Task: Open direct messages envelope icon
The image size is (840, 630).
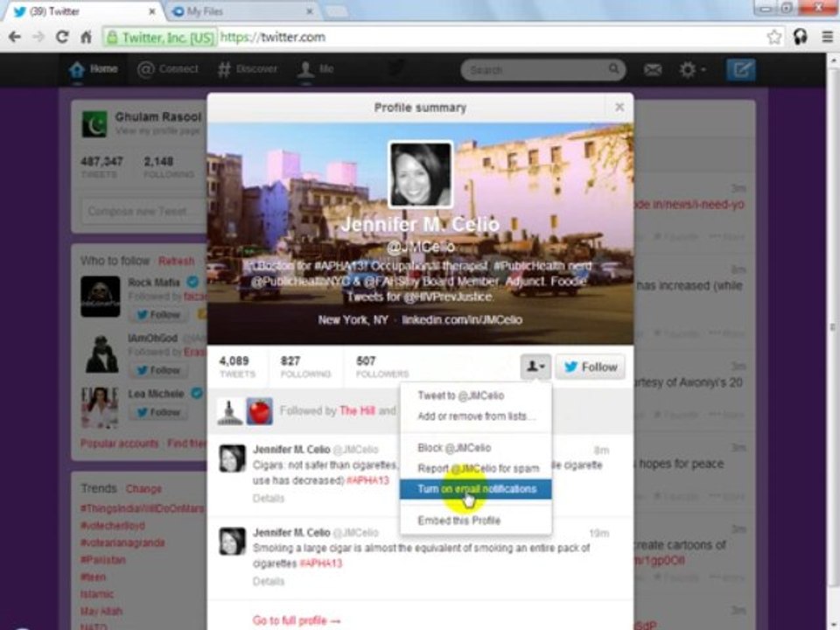Action: [x=653, y=70]
